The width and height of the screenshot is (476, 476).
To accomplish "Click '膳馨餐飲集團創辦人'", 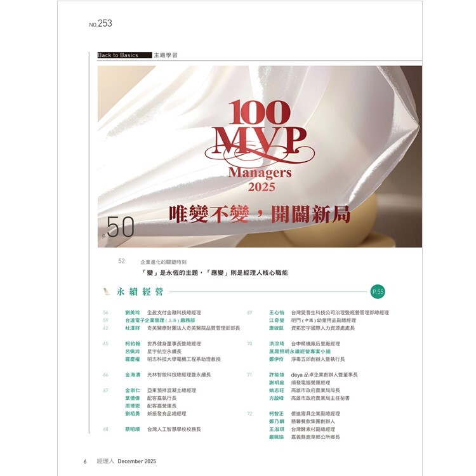I will [313, 421].
